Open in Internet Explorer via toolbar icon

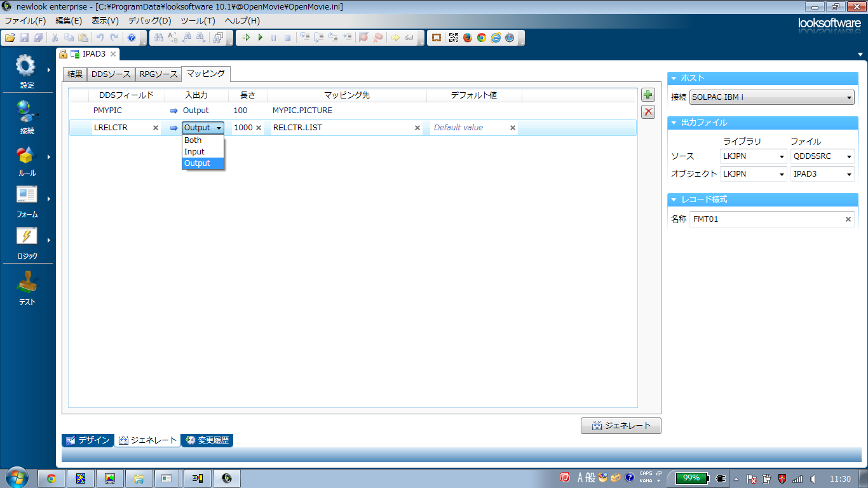pos(496,37)
